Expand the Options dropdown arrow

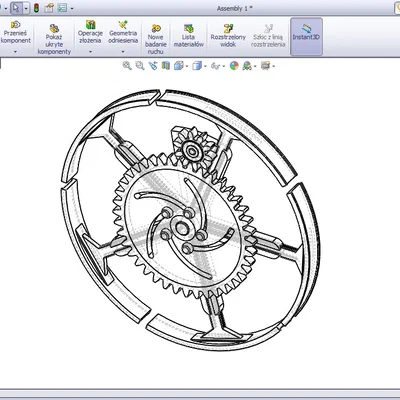pos(72,9)
